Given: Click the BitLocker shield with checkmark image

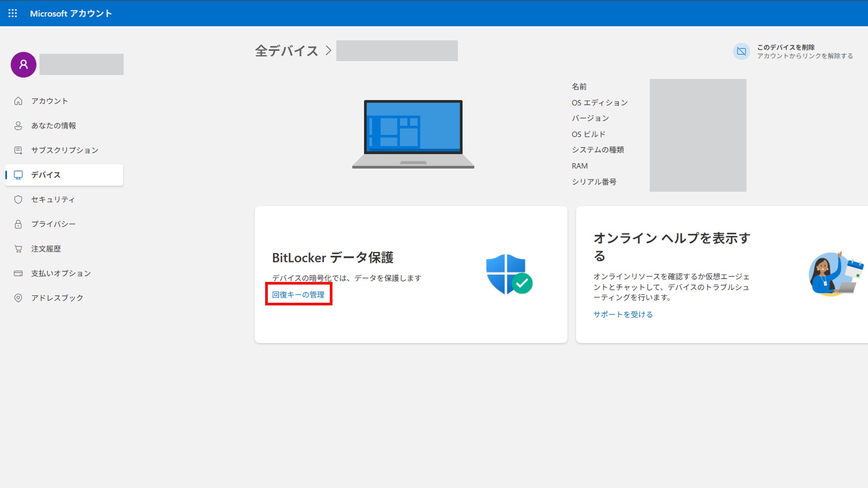Looking at the screenshot, I should tap(509, 274).
